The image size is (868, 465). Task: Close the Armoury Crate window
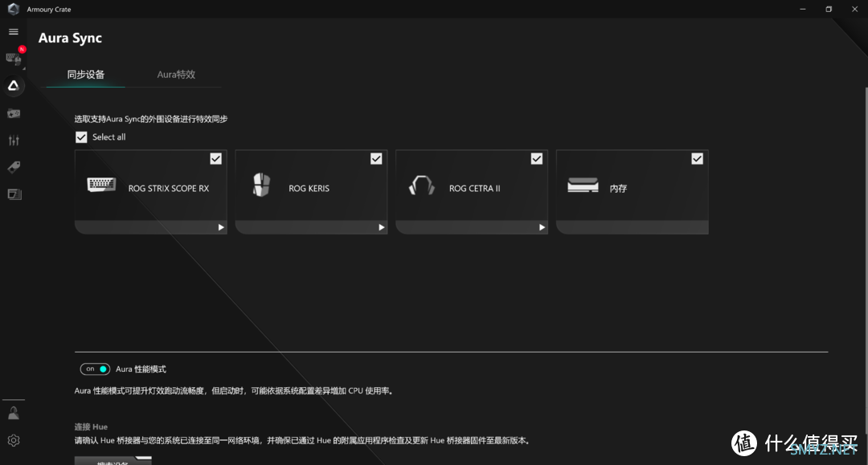pos(854,9)
